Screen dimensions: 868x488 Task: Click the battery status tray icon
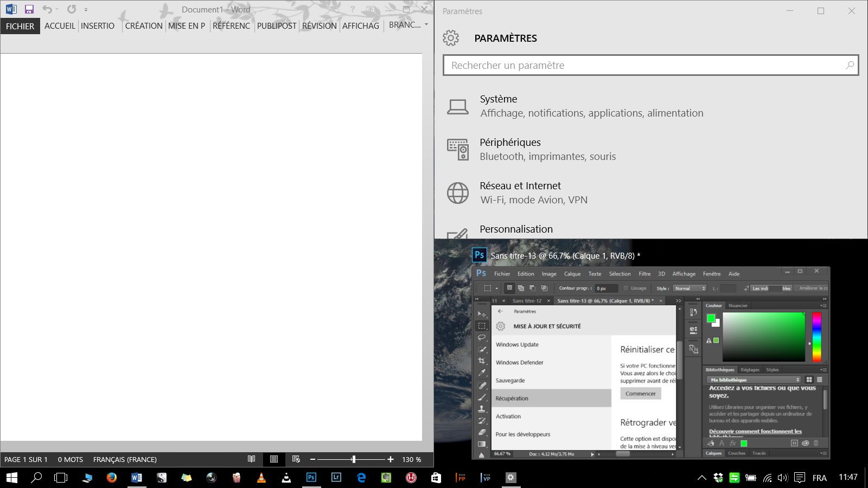(751, 478)
